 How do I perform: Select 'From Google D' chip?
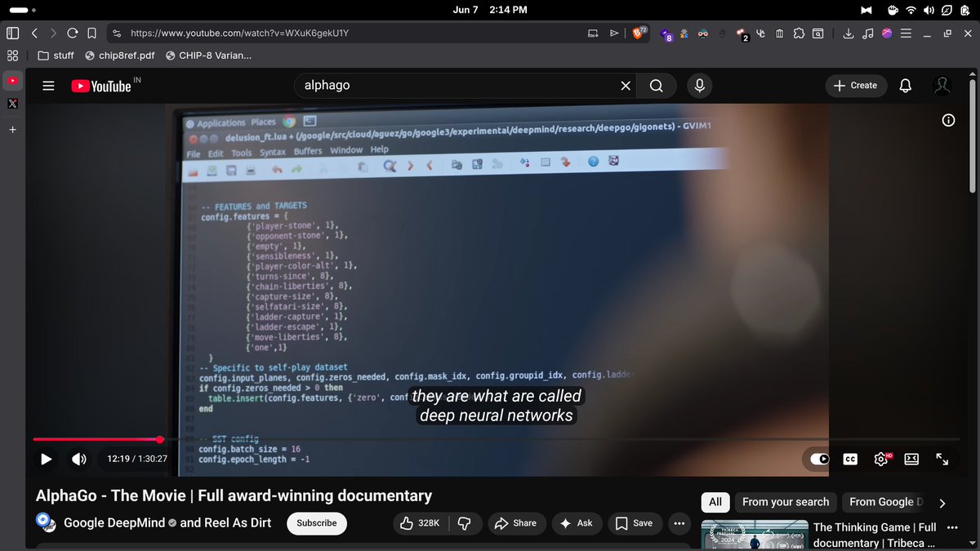click(885, 502)
